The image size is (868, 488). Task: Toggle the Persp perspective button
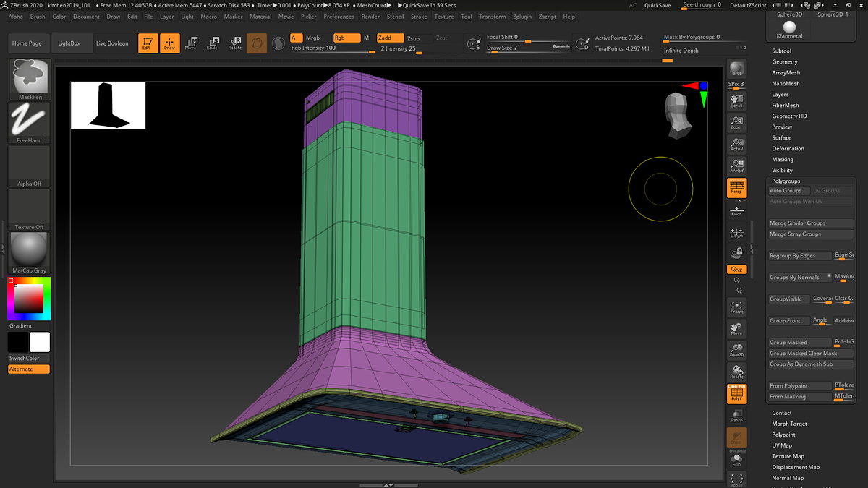coord(736,188)
